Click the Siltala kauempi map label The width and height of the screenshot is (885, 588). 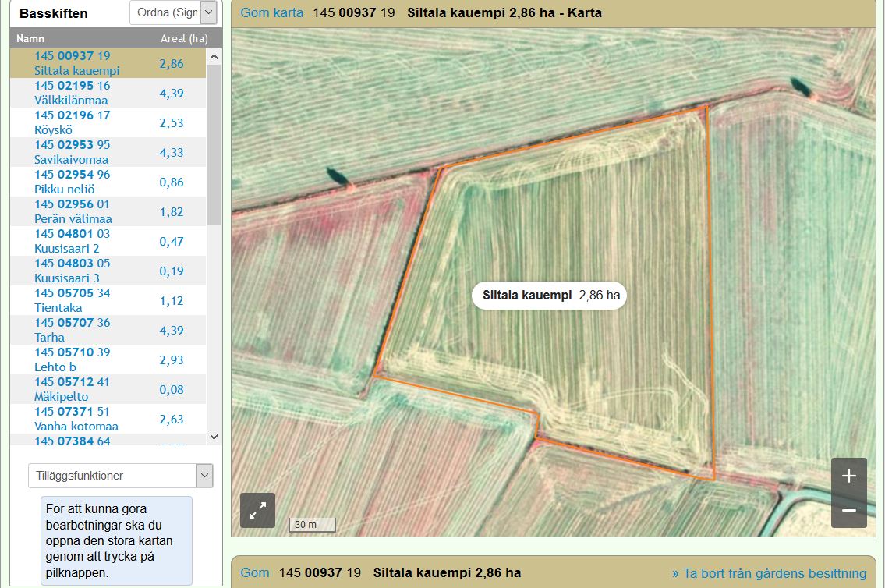pyautogui.click(x=550, y=296)
